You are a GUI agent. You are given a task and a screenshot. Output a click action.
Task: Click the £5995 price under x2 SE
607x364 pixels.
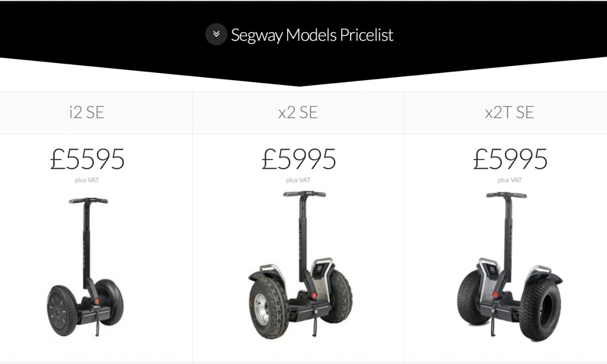tap(298, 159)
